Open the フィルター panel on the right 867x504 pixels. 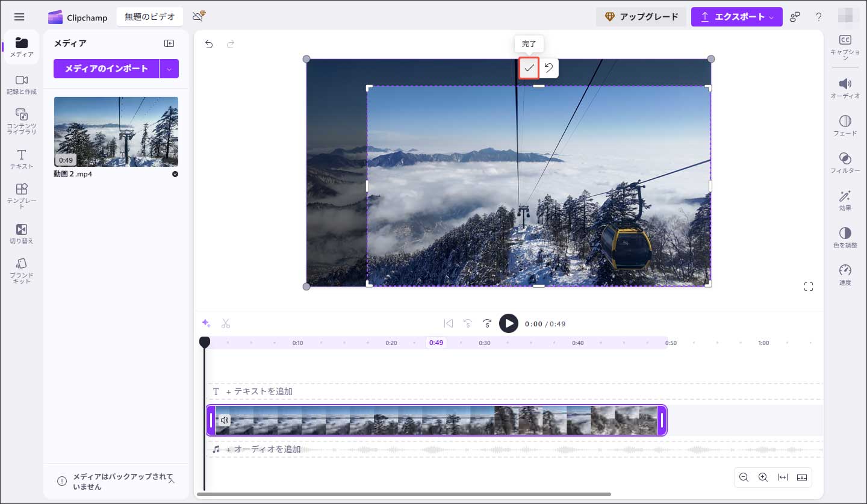(x=845, y=163)
